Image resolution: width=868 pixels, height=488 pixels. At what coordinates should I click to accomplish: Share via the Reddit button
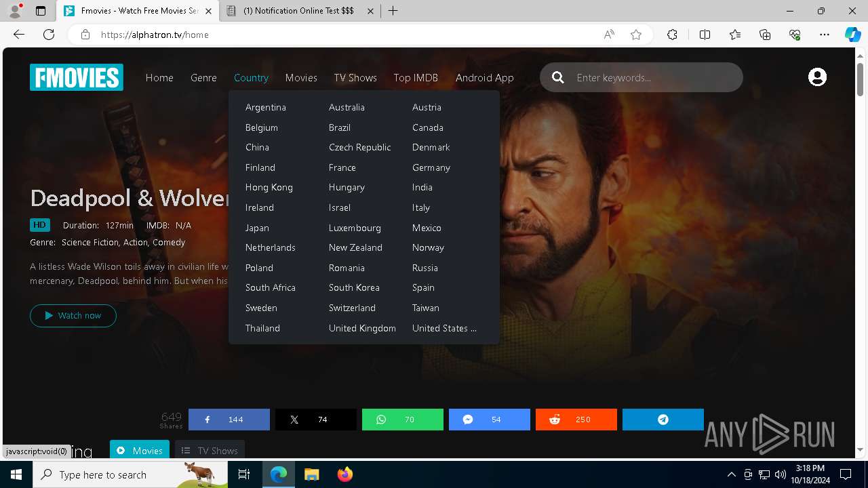pyautogui.click(x=576, y=420)
